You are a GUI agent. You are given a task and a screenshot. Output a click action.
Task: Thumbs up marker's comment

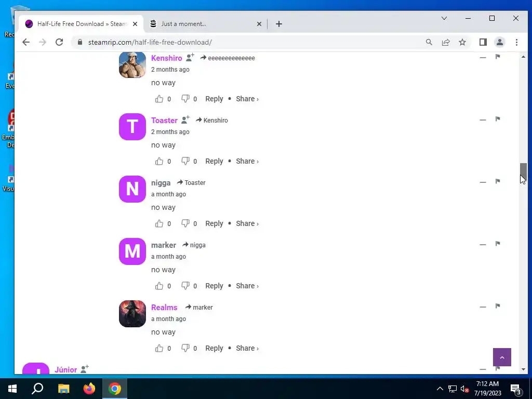click(159, 286)
